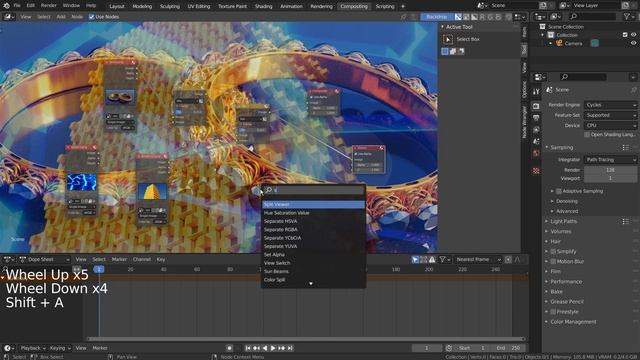Toggle only show selected in Dope Sheet
Image resolution: width=640 pixels, height=360 pixels.
pyautogui.click(x=415, y=260)
